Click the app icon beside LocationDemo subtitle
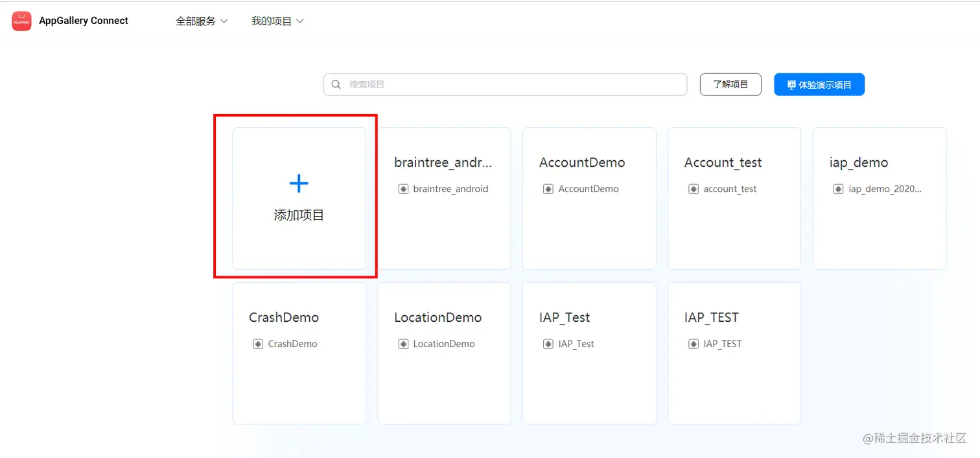 [x=403, y=344]
